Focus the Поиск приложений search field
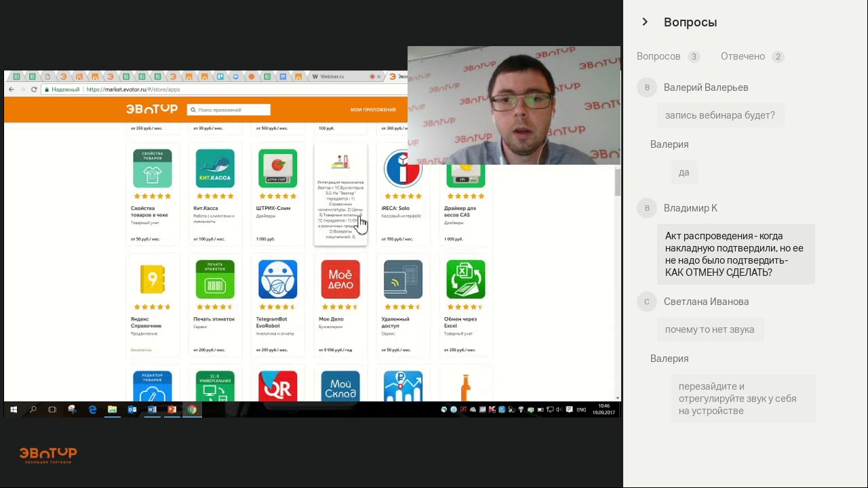The height and width of the screenshot is (488, 868). (229, 110)
